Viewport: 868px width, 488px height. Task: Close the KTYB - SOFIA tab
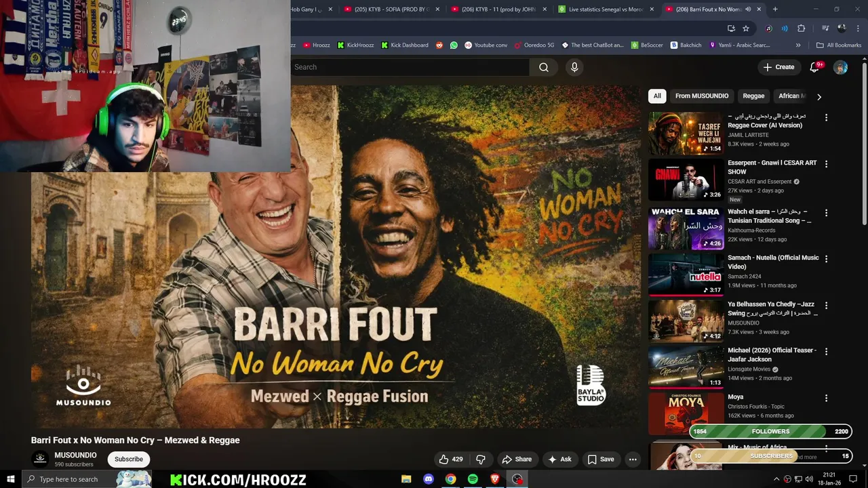coord(437,9)
